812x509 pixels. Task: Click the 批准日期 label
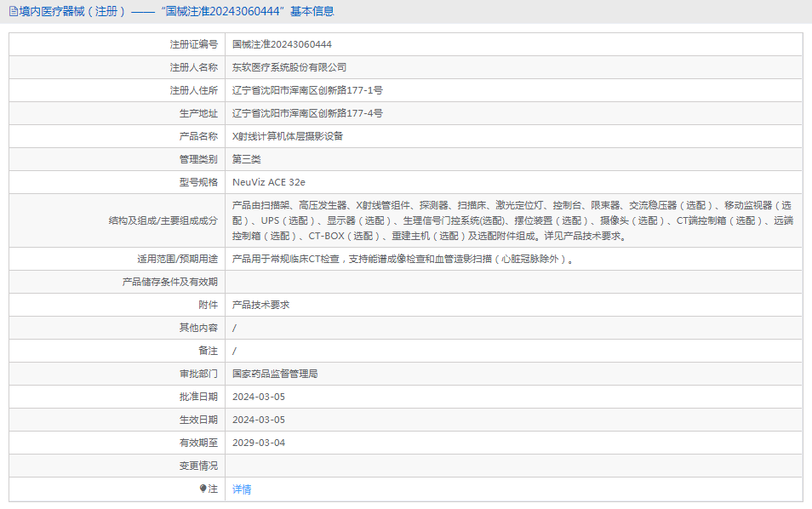198,397
